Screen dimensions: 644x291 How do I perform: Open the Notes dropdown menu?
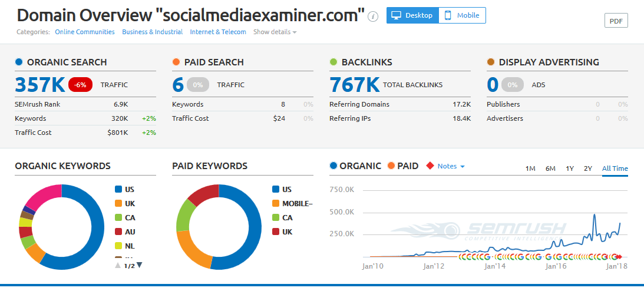click(451, 166)
